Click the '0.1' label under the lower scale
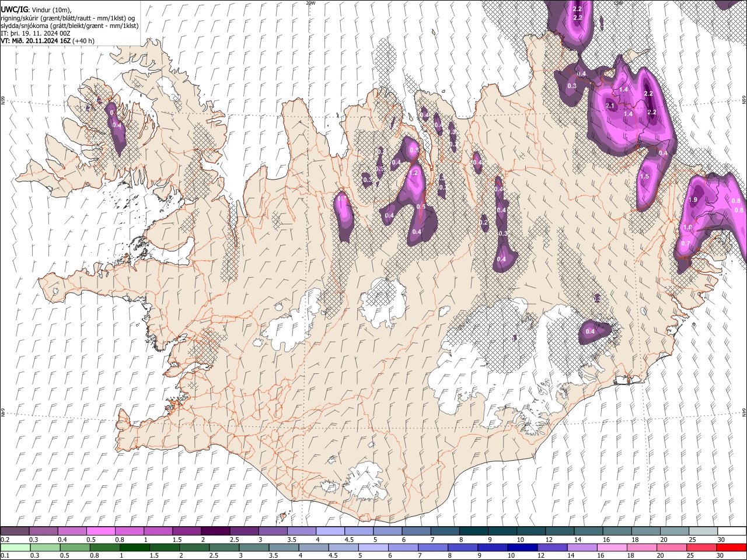Viewport: 747px width, 560px height. [5, 556]
